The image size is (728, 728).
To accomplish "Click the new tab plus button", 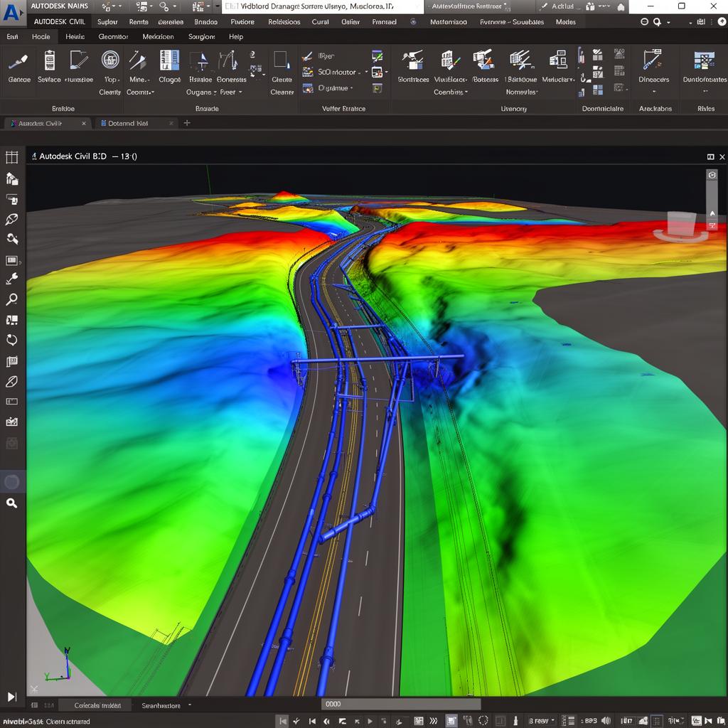I will coord(187,122).
